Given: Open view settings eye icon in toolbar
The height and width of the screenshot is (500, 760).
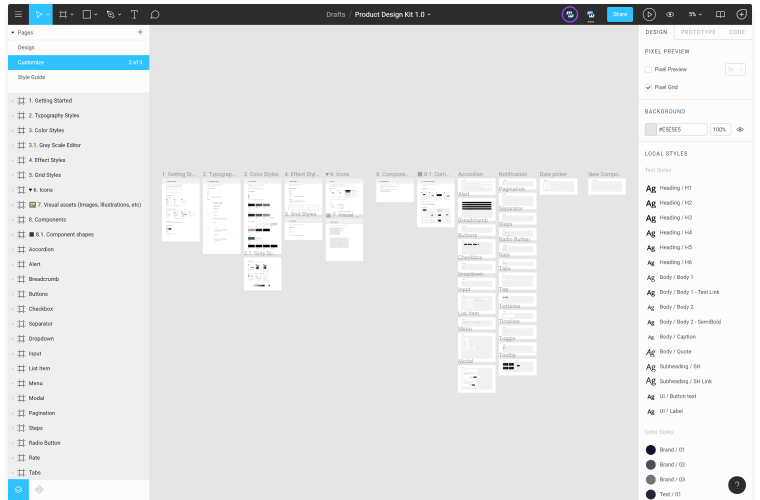Looking at the screenshot, I should pyautogui.click(x=670, y=15).
